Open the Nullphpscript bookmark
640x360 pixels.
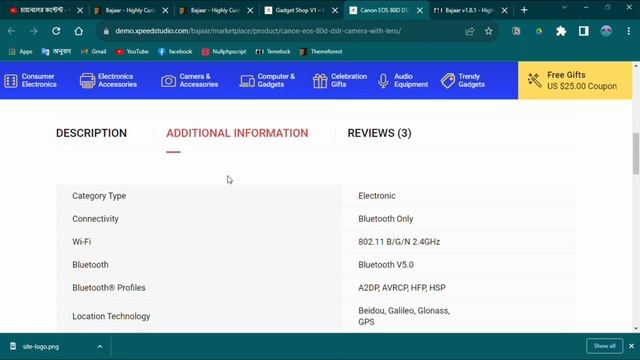[x=224, y=52]
